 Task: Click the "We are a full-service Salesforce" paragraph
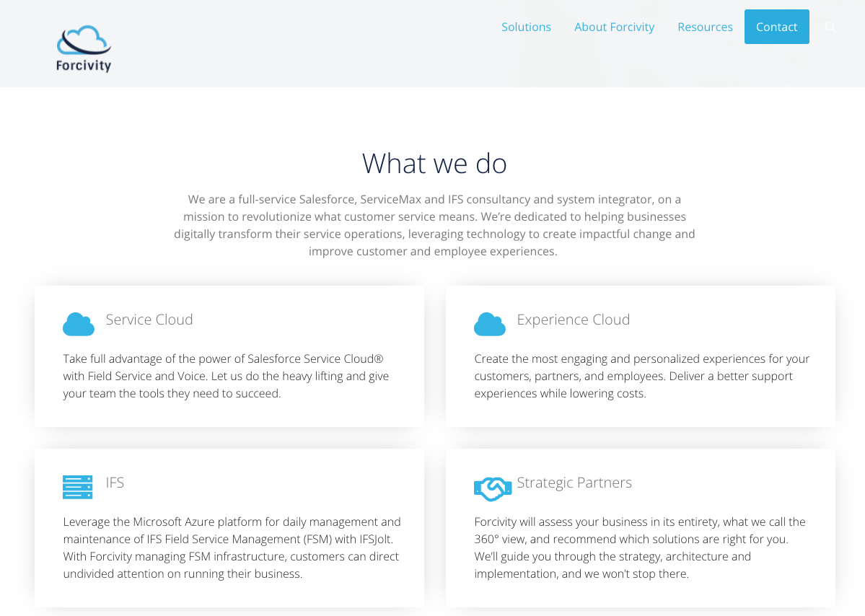[434, 225]
